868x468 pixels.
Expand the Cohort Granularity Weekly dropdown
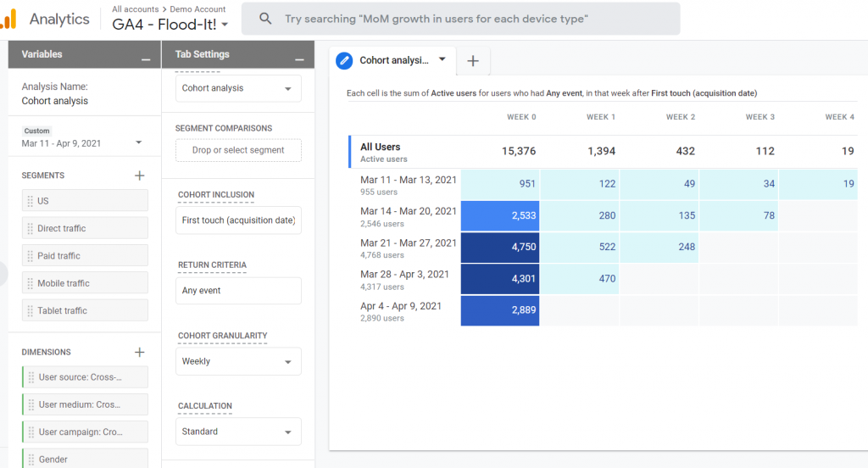(238, 361)
